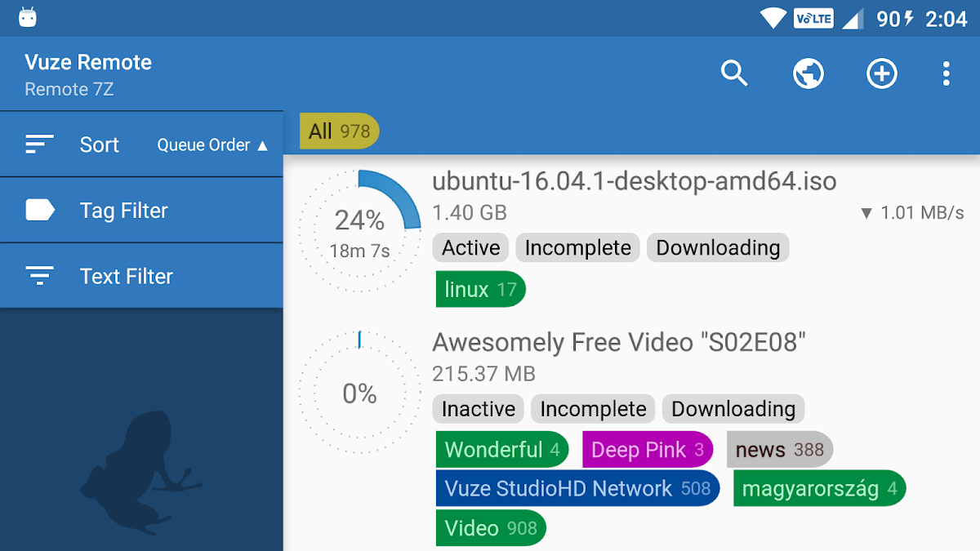
Task: Select the news 388 tag
Action: 779,450
